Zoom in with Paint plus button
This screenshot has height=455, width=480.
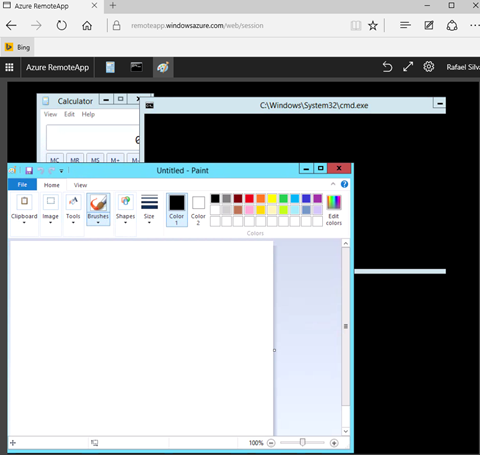(x=334, y=443)
